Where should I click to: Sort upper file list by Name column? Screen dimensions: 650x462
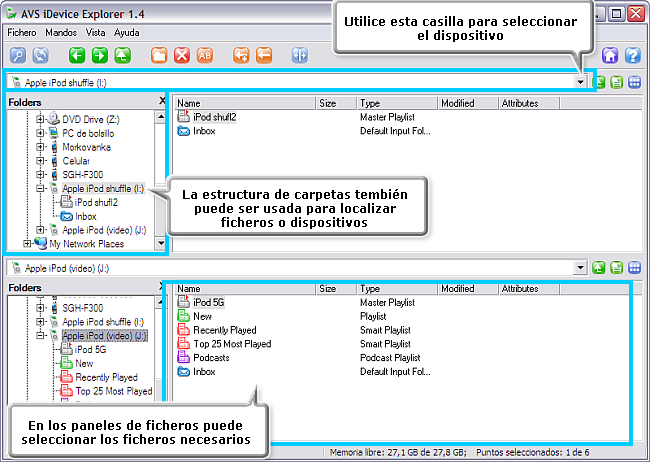[x=245, y=103]
